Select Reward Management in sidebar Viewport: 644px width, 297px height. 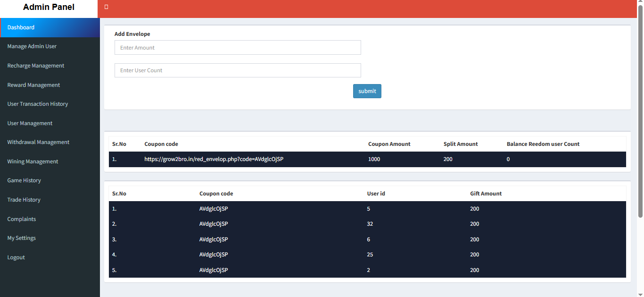point(33,85)
